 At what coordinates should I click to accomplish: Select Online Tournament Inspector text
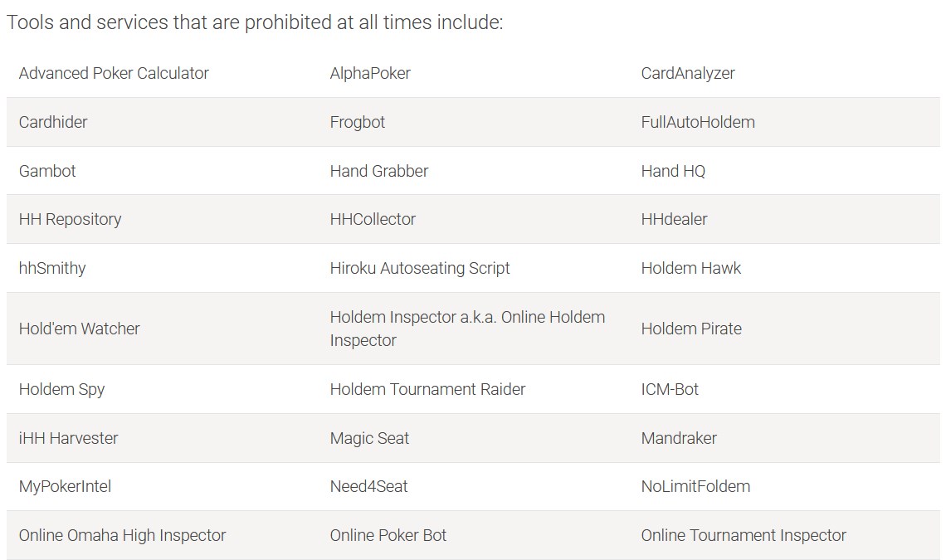(744, 536)
